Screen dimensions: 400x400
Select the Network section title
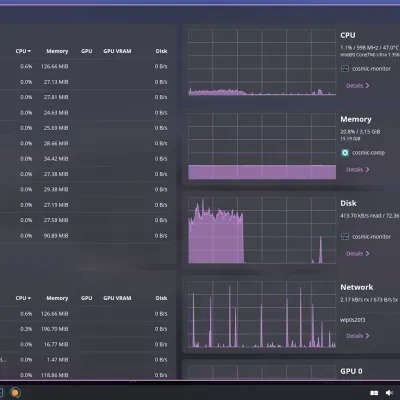pos(357,287)
